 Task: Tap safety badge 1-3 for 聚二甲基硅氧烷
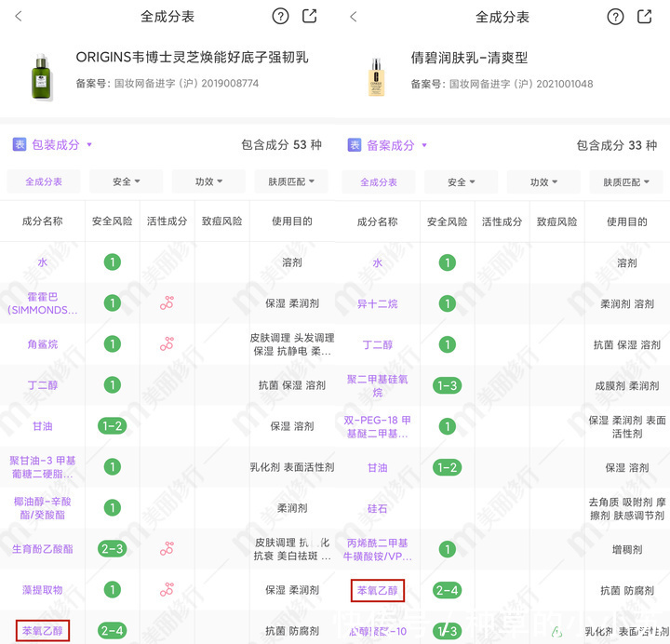(x=448, y=386)
